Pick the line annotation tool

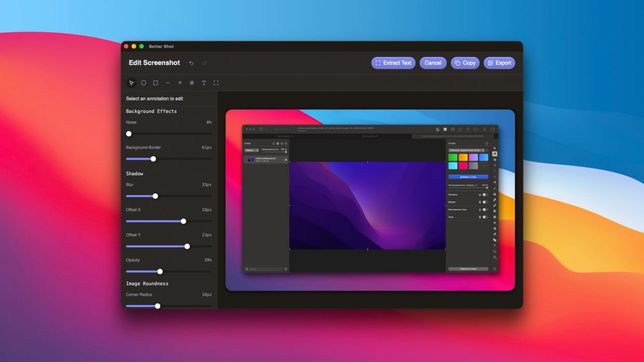pyautogui.click(x=168, y=83)
